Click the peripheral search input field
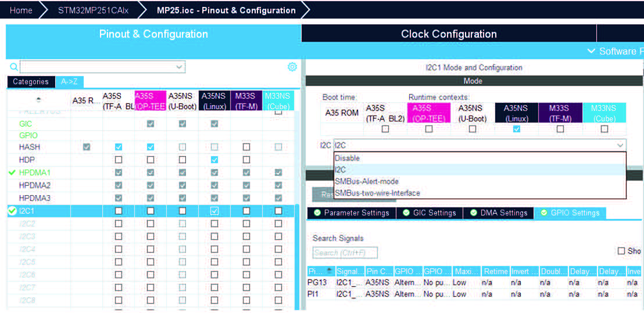The width and height of the screenshot is (644, 313). 102,67
